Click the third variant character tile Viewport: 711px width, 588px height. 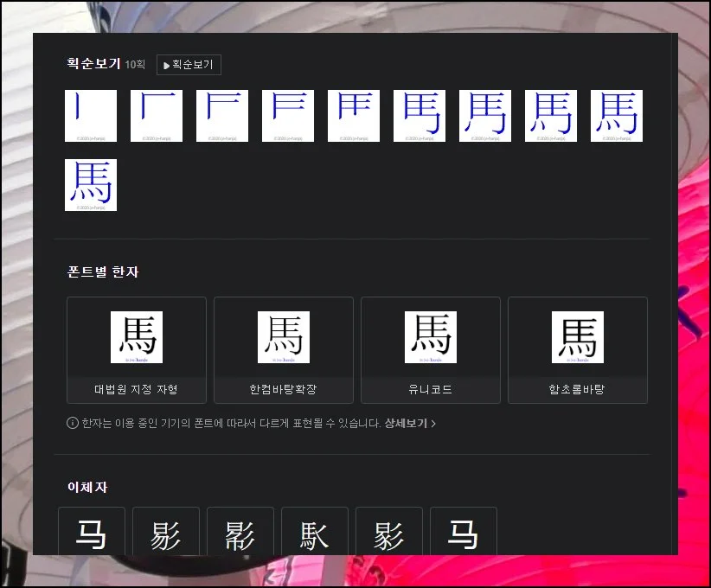240,534
